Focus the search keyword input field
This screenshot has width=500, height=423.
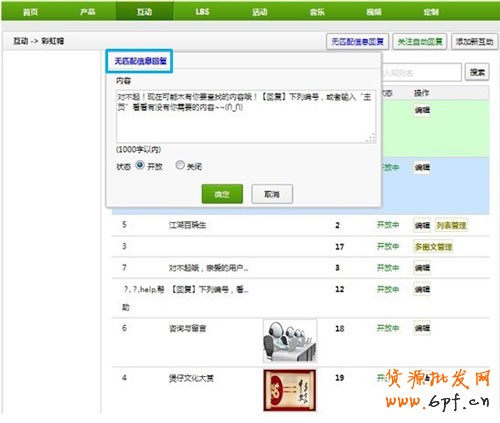421,72
